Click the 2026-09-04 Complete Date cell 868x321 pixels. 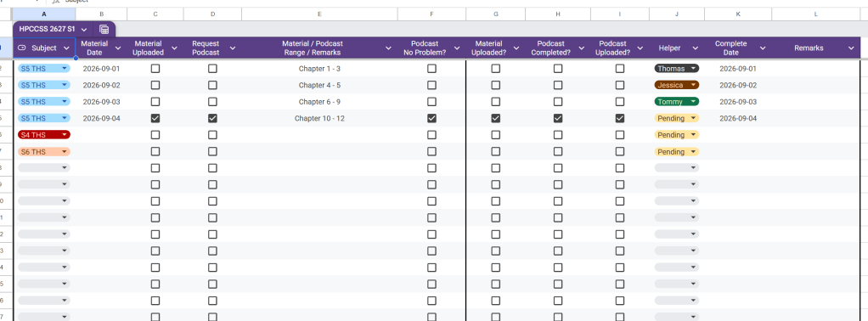click(x=738, y=118)
